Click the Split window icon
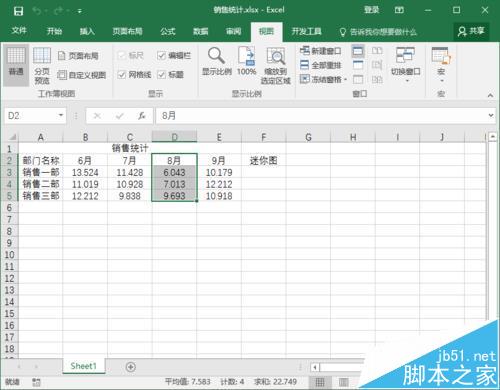500x390 pixels. tap(358, 51)
